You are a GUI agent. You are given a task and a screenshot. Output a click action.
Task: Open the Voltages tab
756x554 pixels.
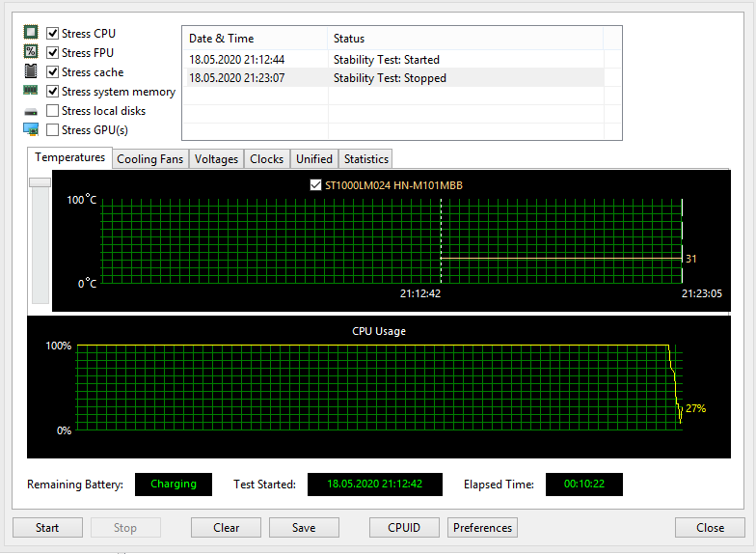pyautogui.click(x=216, y=159)
